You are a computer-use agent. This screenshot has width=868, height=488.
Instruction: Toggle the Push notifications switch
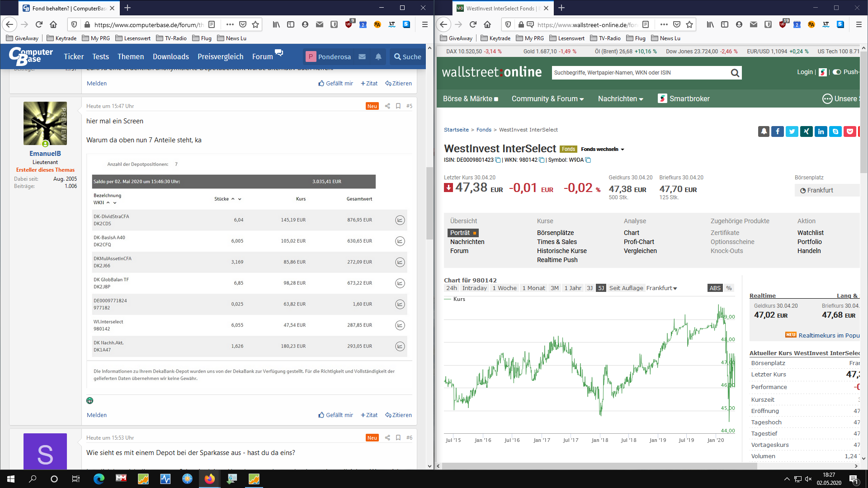(x=837, y=72)
